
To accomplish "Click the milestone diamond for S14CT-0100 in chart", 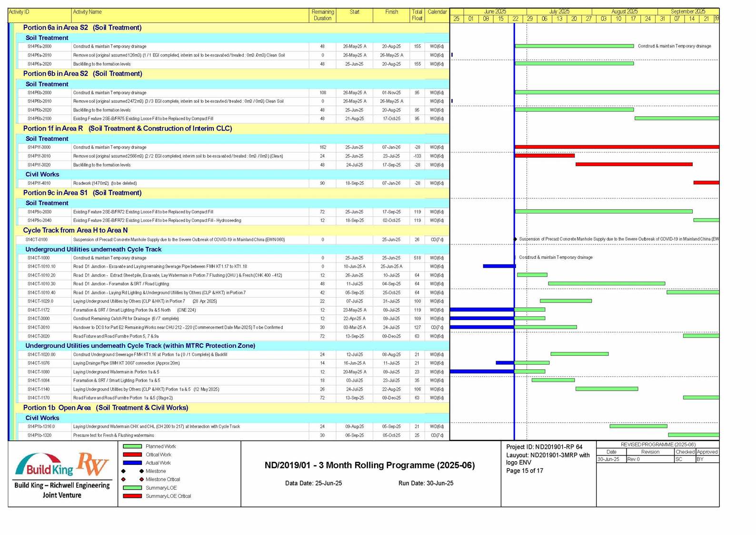I will (515, 239).
